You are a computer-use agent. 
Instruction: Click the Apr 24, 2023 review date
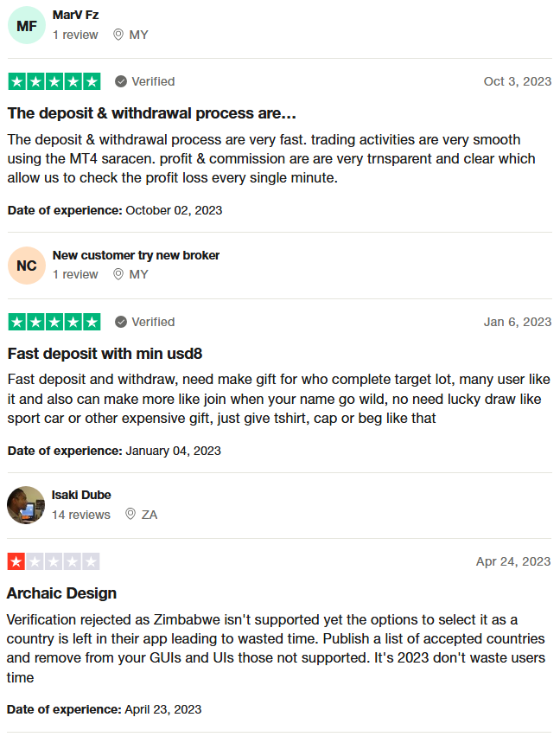click(x=513, y=561)
